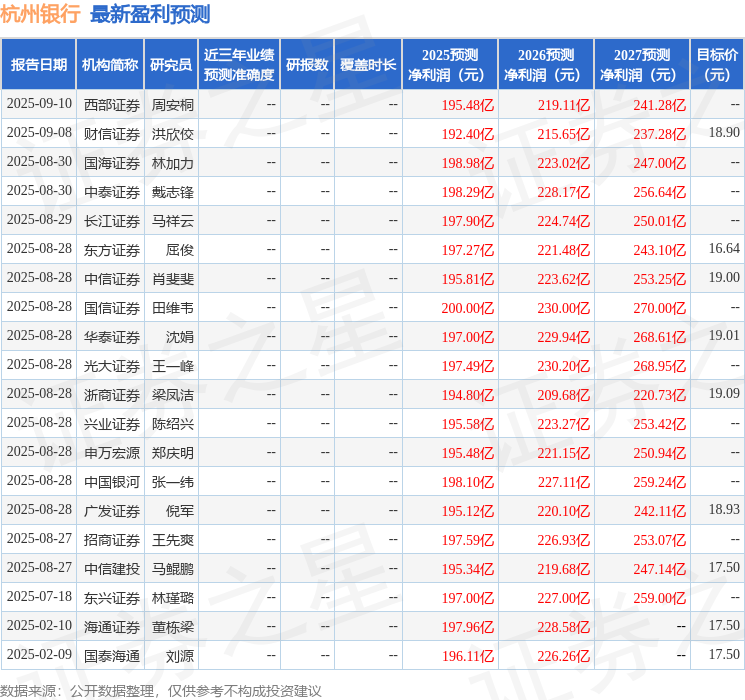
Task: Open the 国泰海通 institution entry
Action: (x=112, y=655)
